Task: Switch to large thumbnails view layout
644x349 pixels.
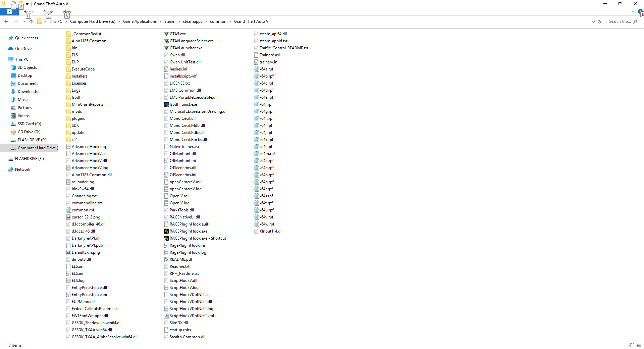Action: (x=639, y=345)
